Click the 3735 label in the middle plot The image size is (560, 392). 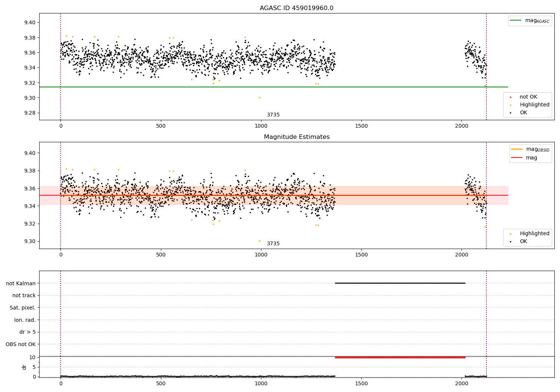click(273, 244)
